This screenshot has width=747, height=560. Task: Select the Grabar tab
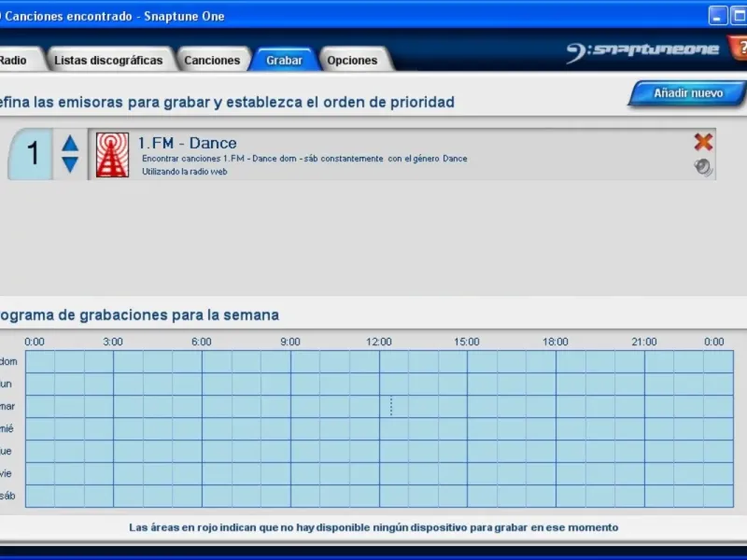point(284,60)
